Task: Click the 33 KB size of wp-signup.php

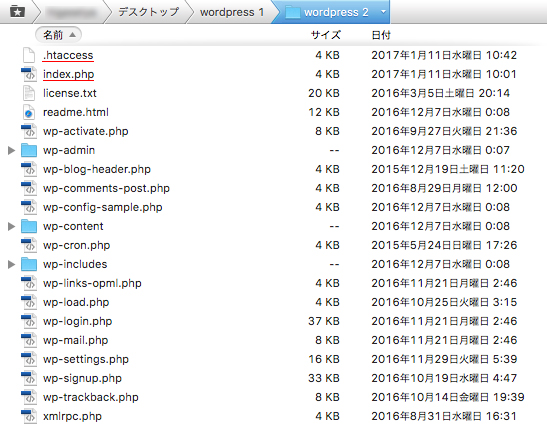Action: (x=324, y=378)
